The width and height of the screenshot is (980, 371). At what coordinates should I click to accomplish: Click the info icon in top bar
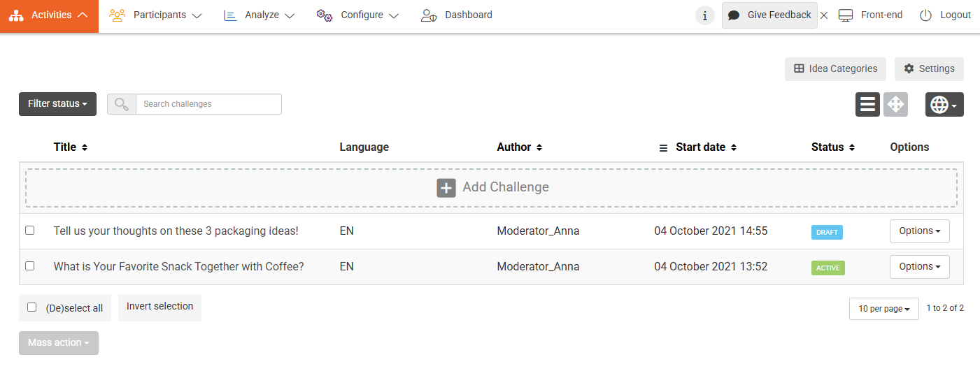click(x=704, y=15)
